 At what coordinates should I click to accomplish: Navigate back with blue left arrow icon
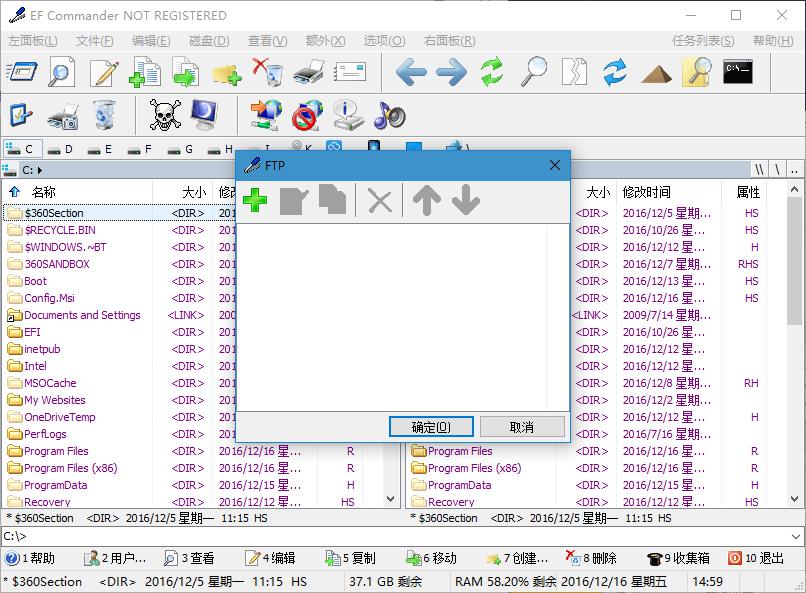pyautogui.click(x=414, y=72)
